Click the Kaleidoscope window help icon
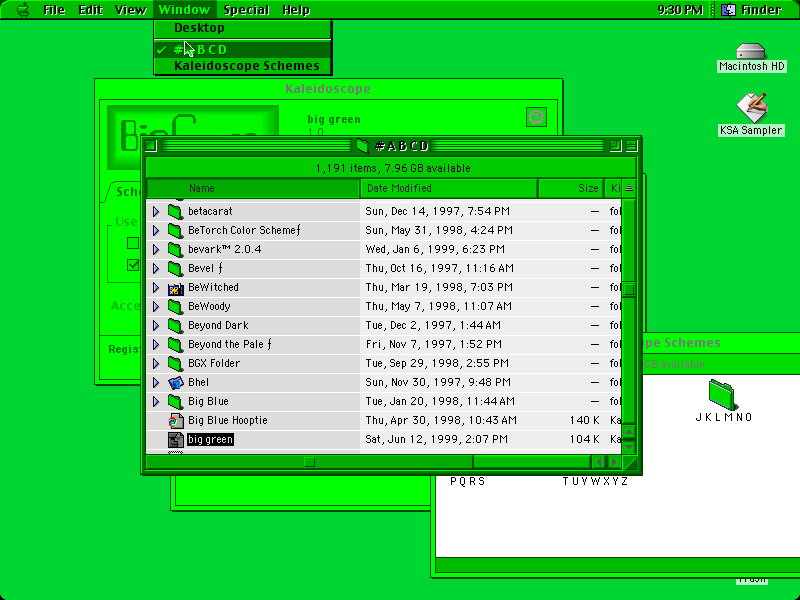The height and width of the screenshot is (600, 800). 536,117
